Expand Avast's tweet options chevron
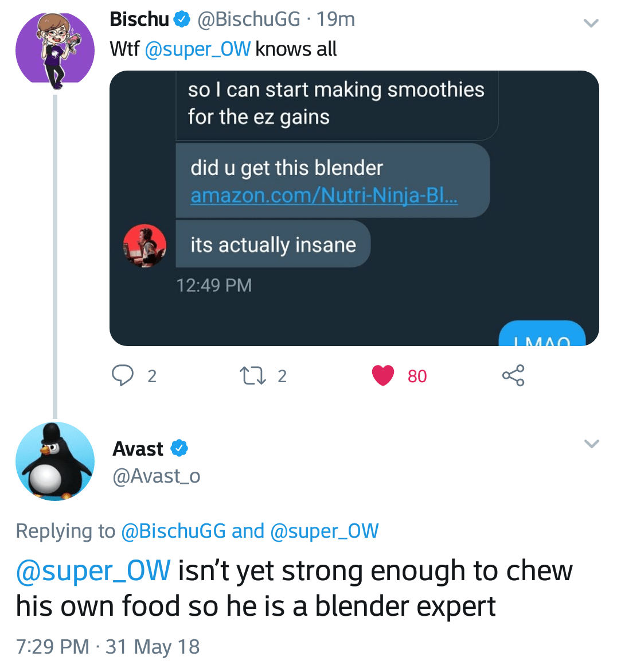Viewport: 617px width, 672px height. (591, 444)
